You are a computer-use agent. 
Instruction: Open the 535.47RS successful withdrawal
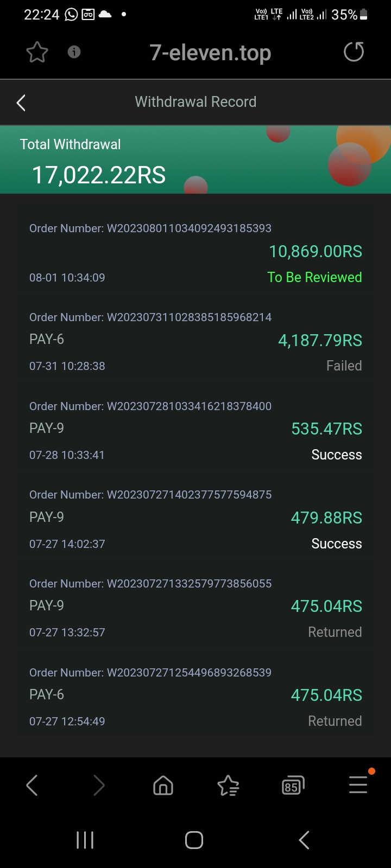coord(195,430)
